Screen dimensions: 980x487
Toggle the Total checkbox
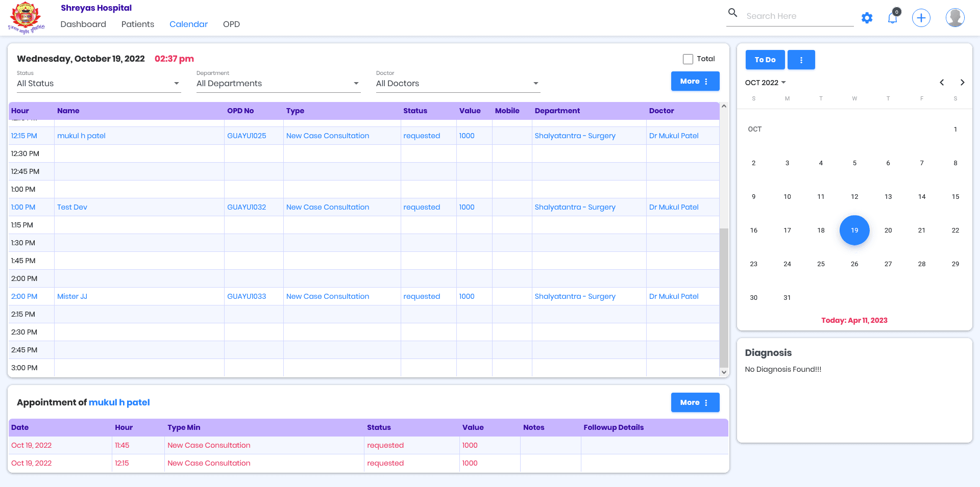click(688, 59)
